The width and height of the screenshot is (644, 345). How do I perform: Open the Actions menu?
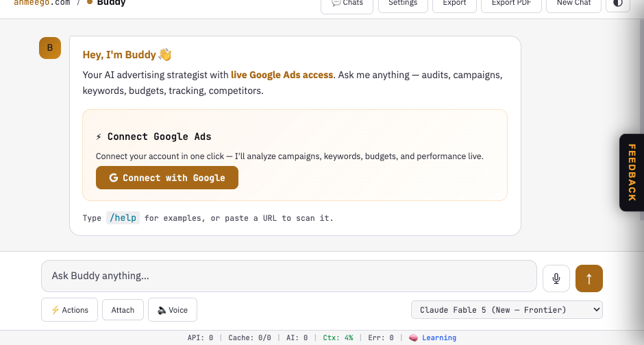pyautogui.click(x=69, y=309)
